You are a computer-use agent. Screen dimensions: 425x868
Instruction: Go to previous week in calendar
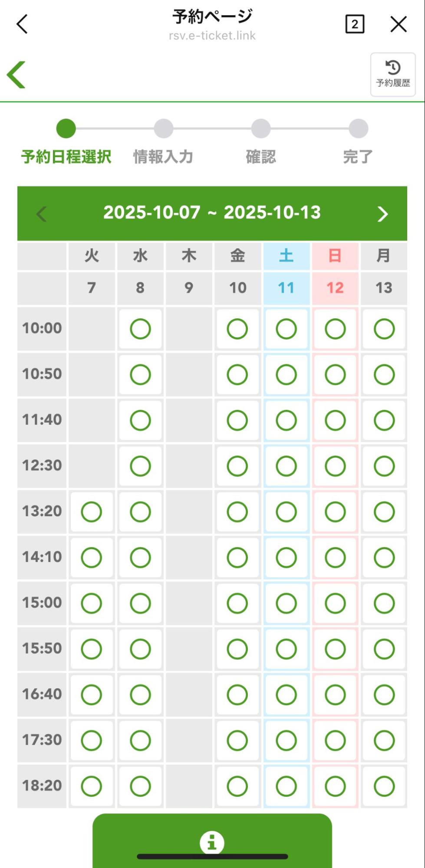42,214
